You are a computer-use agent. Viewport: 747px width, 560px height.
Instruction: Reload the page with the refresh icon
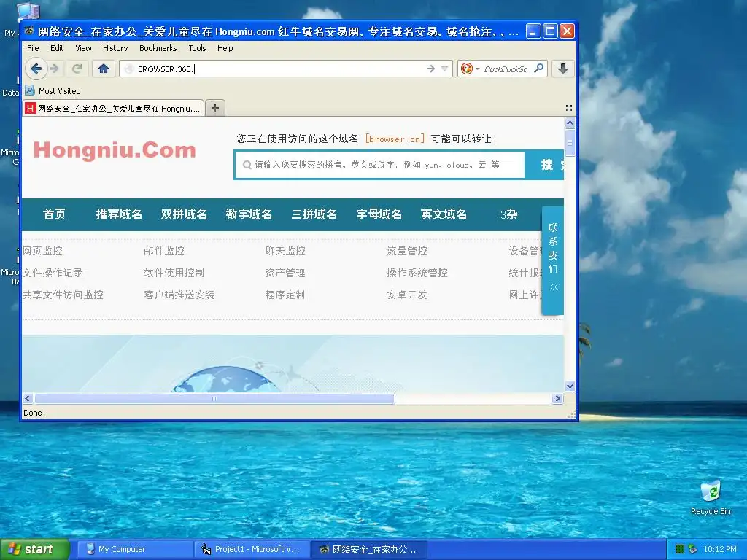coord(77,69)
